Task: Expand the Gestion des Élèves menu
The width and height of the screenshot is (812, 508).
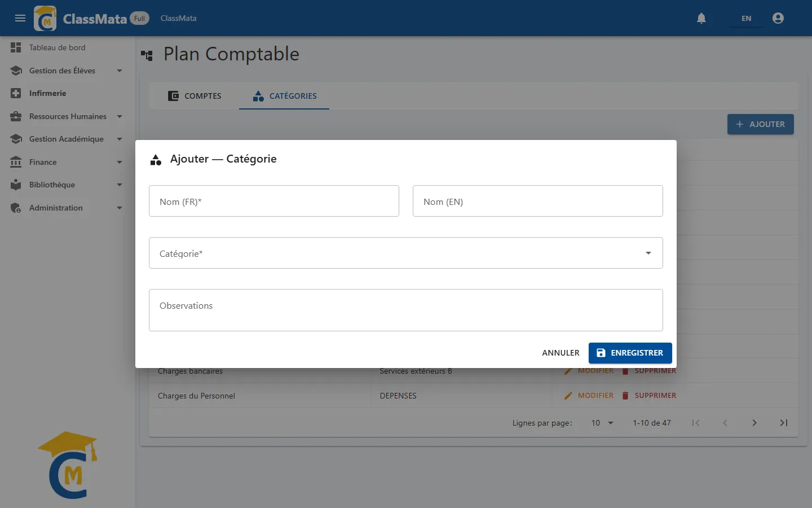Action: coord(120,71)
